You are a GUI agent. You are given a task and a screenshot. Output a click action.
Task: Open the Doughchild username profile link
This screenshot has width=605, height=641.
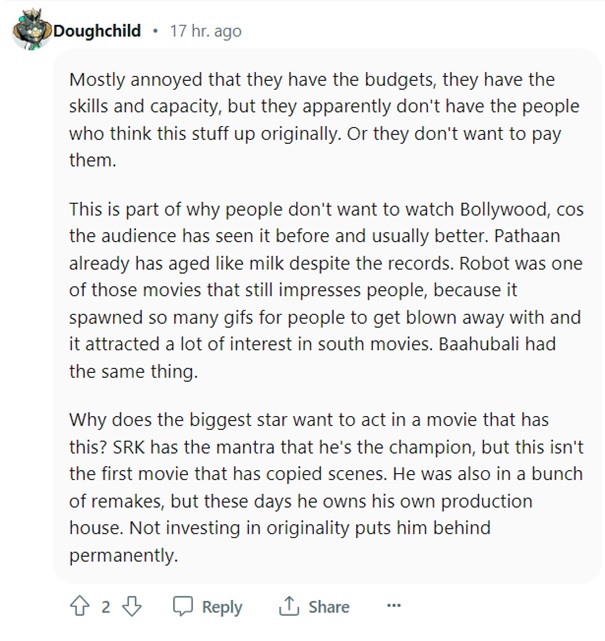98,31
